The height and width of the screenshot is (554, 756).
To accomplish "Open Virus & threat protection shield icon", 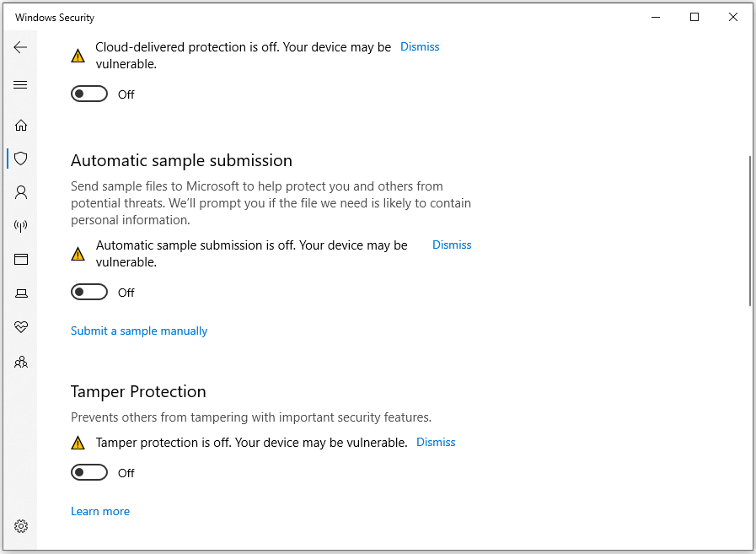I will coord(21,159).
